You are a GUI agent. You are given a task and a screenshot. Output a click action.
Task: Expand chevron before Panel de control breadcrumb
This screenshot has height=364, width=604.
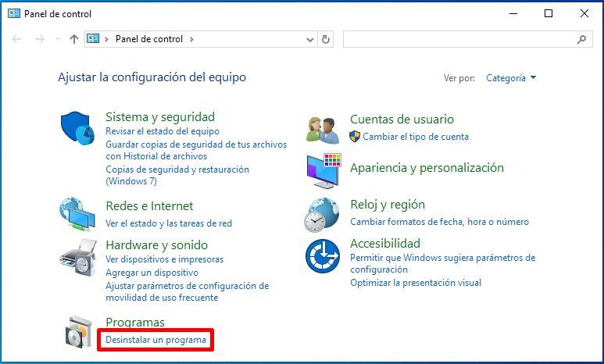click(107, 39)
